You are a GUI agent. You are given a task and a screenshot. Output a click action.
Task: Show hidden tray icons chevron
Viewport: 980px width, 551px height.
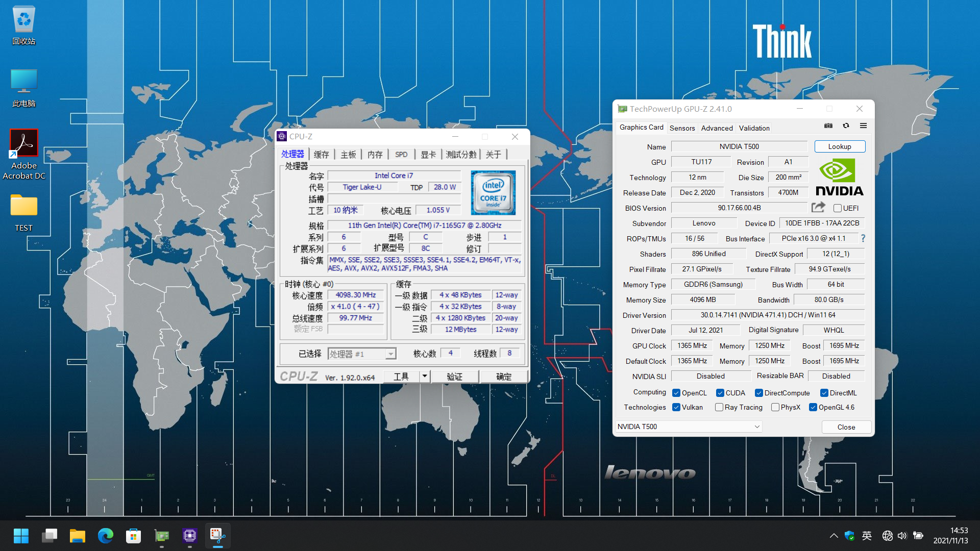[x=834, y=536]
